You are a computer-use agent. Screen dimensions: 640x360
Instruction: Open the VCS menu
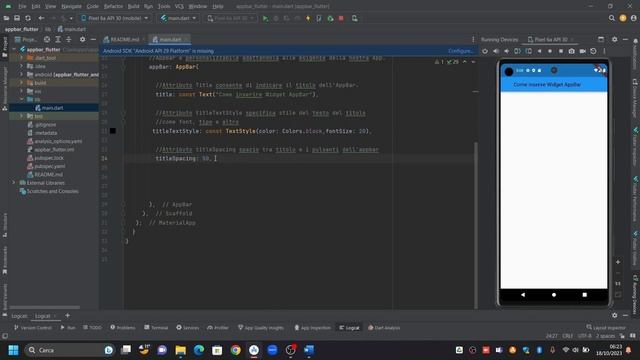click(x=179, y=7)
